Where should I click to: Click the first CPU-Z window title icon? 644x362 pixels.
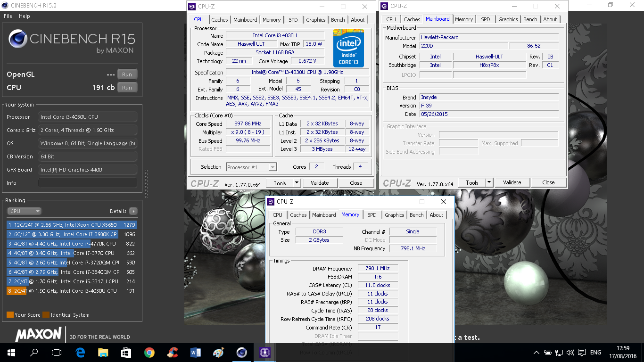pyautogui.click(x=191, y=7)
